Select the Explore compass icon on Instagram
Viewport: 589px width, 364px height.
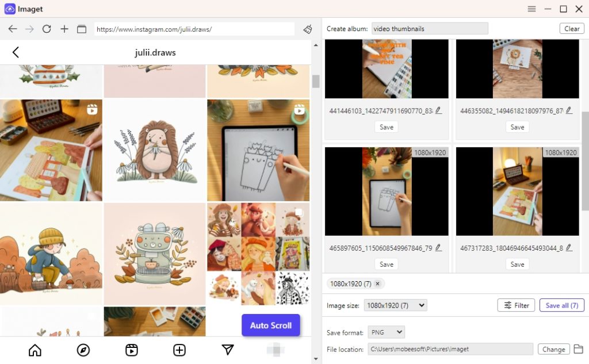(83, 350)
